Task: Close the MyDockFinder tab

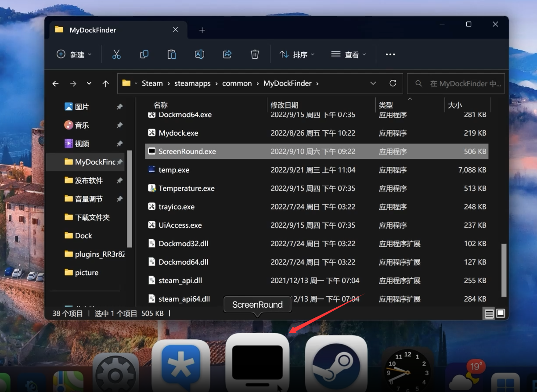Action: [x=175, y=30]
